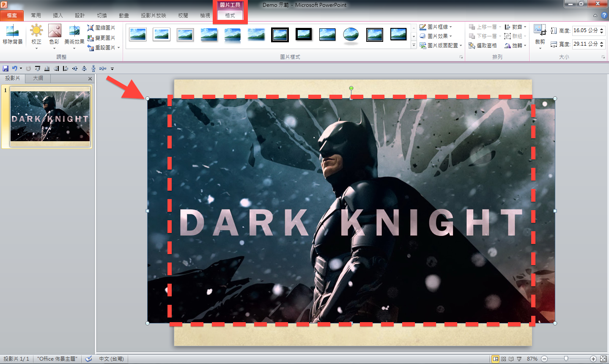This screenshot has height=364, width=609.
Task: Click the 移除背景 remove background tool
Action: [x=13, y=35]
